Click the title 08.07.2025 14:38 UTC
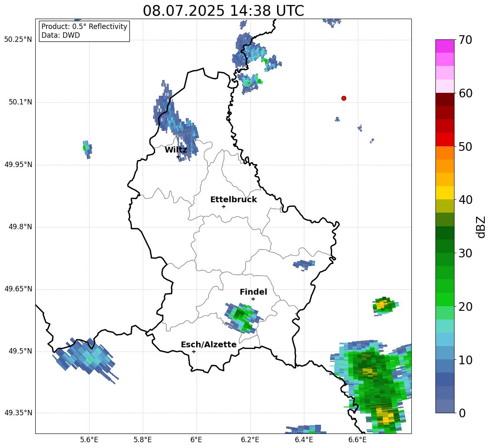The image size is (491, 448). (x=223, y=11)
